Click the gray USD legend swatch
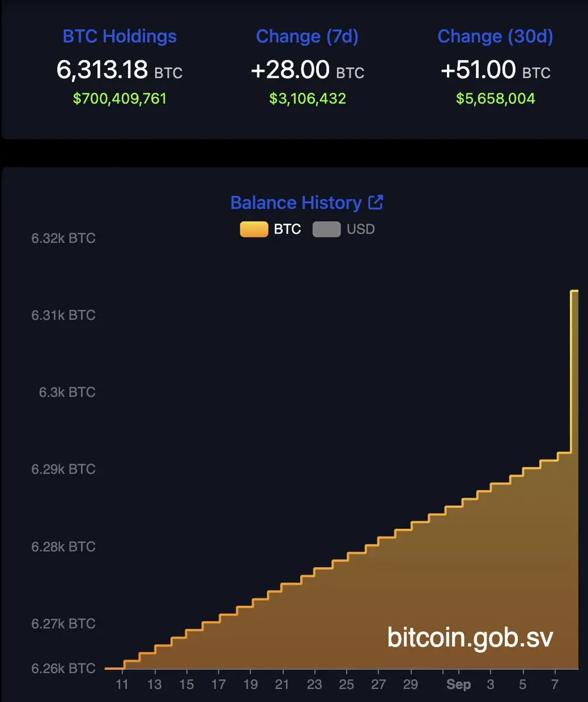Screen dimensions: 588x702 [326, 229]
